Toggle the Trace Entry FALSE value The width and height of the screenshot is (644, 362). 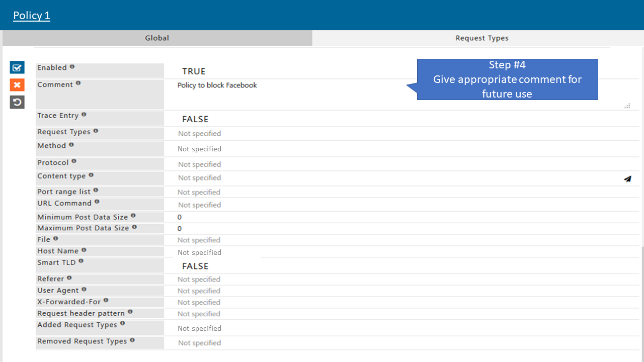point(195,119)
